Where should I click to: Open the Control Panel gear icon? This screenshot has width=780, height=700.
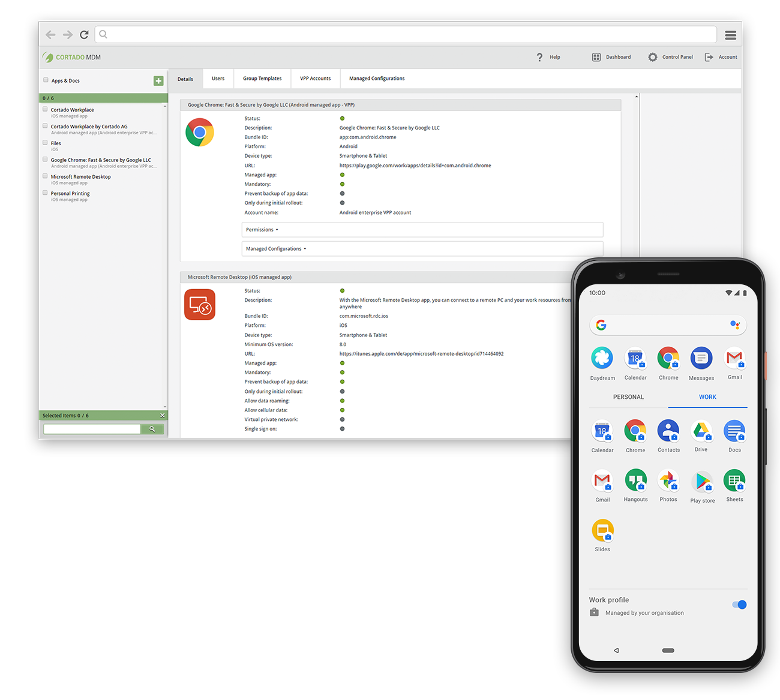[653, 57]
